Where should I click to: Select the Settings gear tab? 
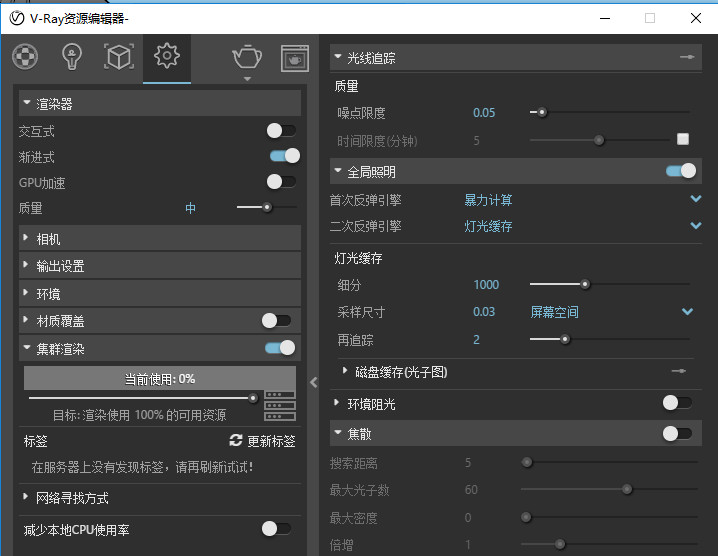166,57
